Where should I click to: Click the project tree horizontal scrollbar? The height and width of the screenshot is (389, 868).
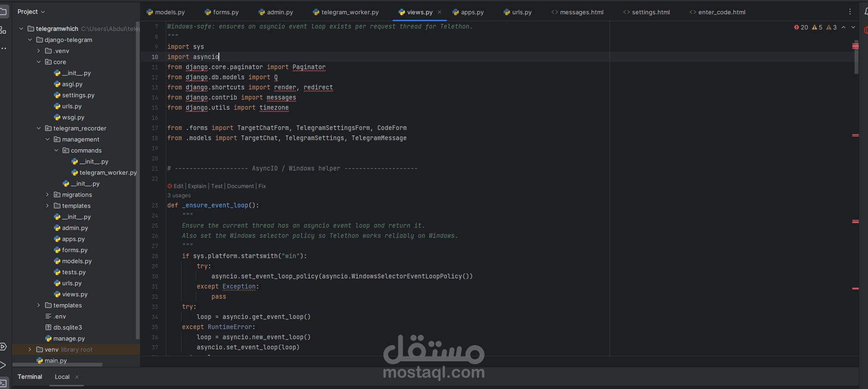pos(58,365)
